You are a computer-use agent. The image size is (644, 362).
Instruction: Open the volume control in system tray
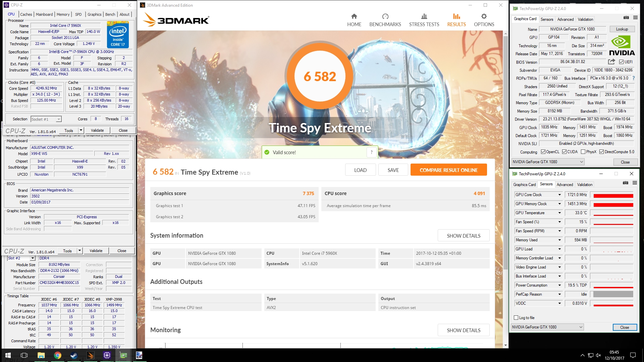pyautogui.click(x=598, y=355)
